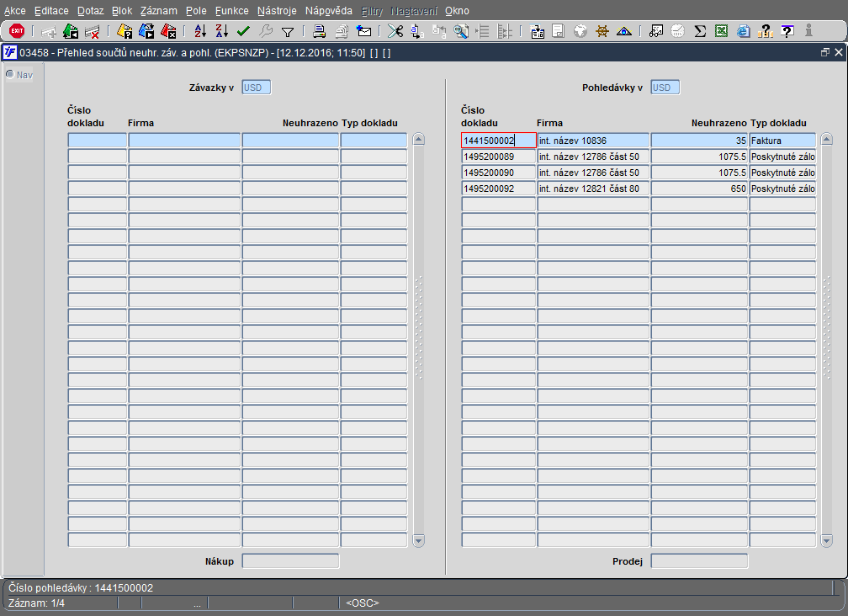Click the ship's wheel icon
This screenshot has width=848, height=616.
pyautogui.click(x=602, y=31)
